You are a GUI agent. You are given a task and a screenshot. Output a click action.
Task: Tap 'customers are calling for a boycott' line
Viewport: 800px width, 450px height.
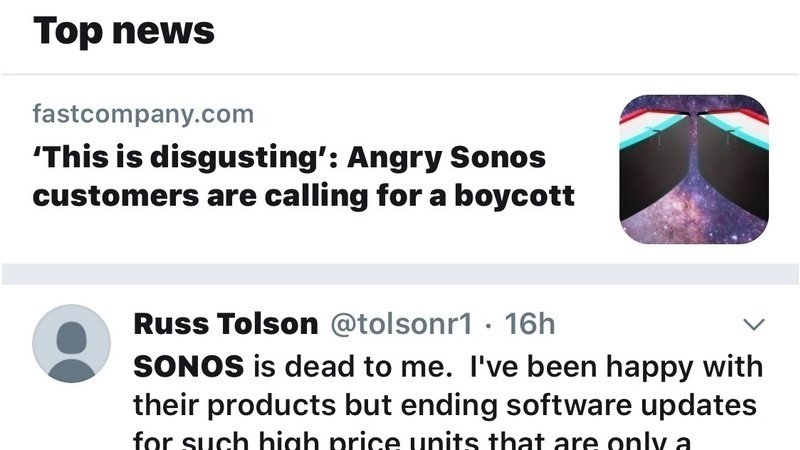(x=303, y=194)
